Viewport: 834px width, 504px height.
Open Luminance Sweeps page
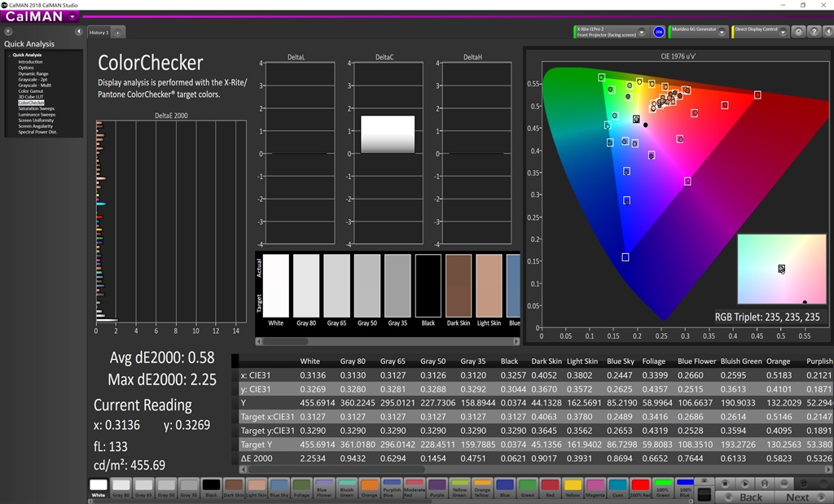click(x=37, y=114)
